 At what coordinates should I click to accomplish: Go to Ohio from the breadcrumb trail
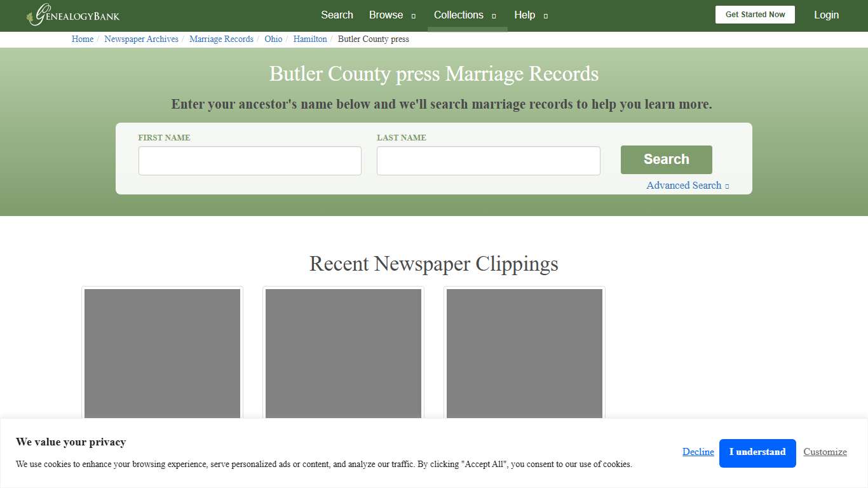[273, 39]
